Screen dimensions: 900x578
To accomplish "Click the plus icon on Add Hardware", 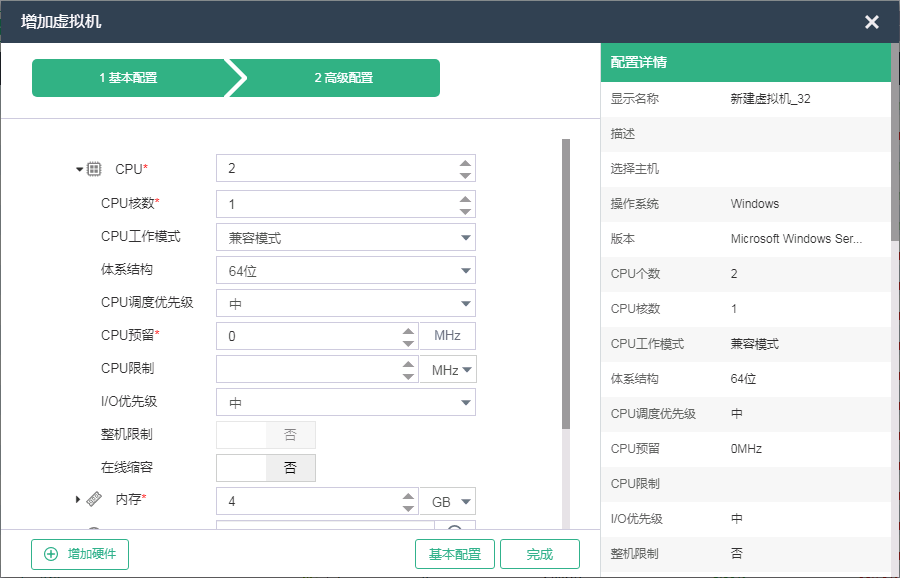I will [x=51, y=554].
